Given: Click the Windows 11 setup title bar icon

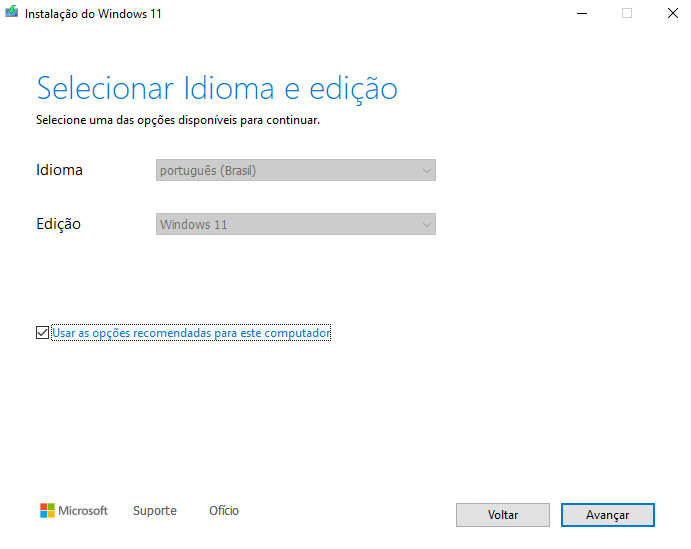Looking at the screenshot, I should click(x=12, y=12).
